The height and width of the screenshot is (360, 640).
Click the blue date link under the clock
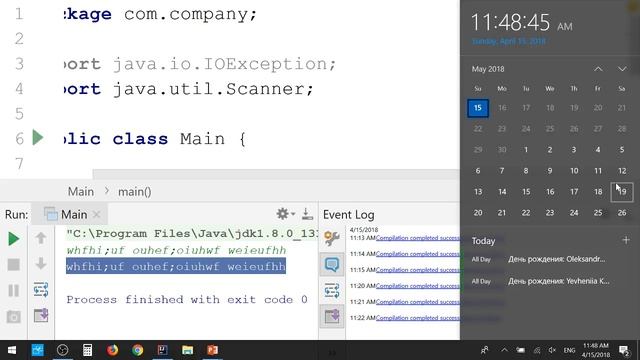[x=509, y=41]
